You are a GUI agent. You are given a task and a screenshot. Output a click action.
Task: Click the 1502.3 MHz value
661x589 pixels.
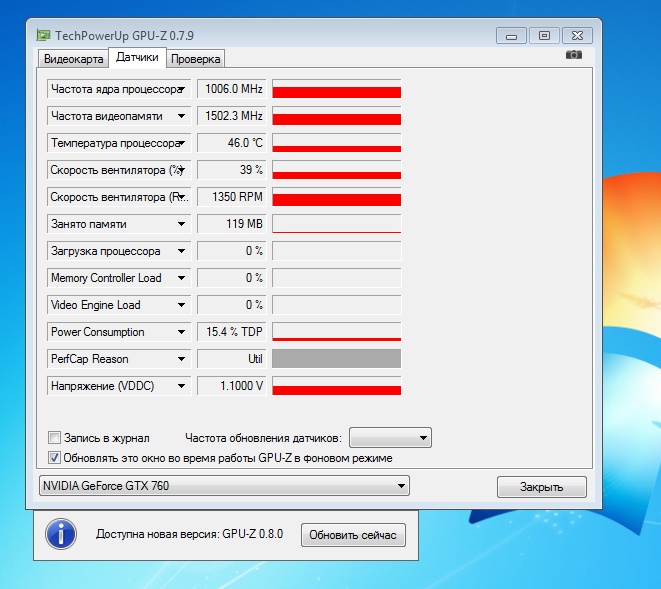click(232, 116)
